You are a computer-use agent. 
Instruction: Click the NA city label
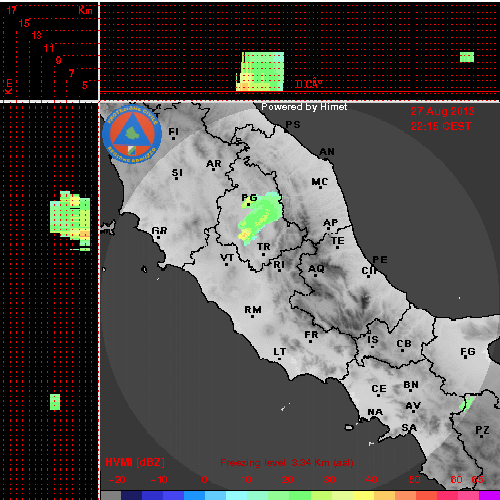[x=375, y=412]
